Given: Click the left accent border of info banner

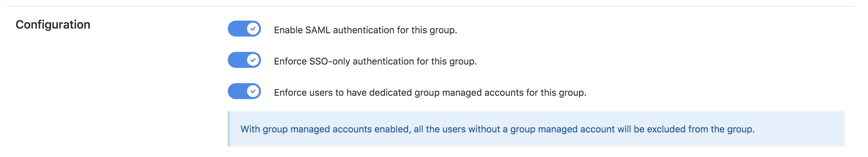Looking at the screenshot, I should tap(229, 129).
